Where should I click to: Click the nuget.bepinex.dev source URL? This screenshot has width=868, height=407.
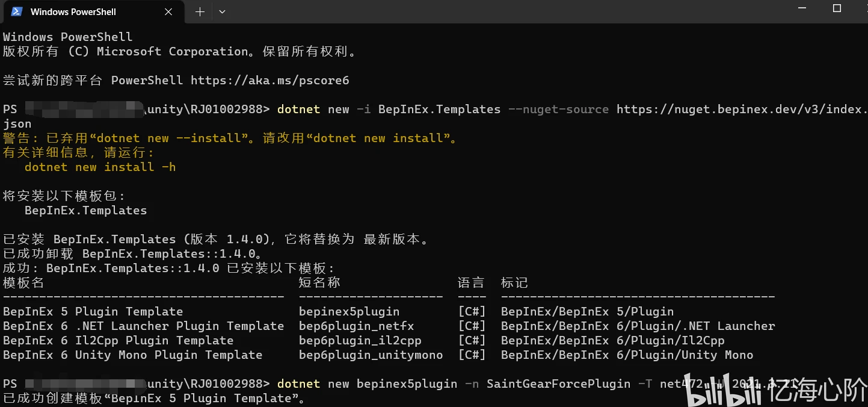742,109
